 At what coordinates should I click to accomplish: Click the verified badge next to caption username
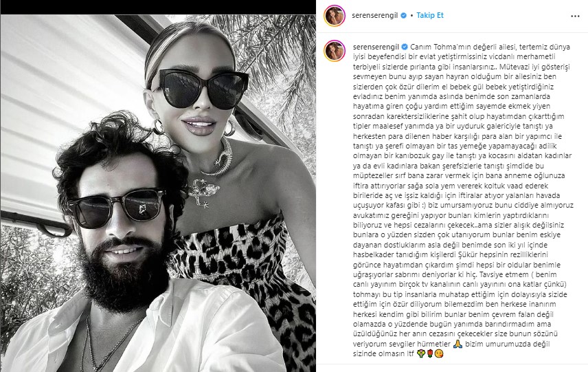(x=405, y=47)
